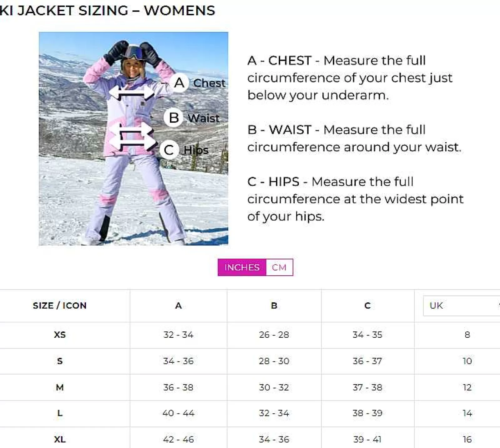Select the INCHES unit toggle
The image size is (500, 448).
coord(242,267)
